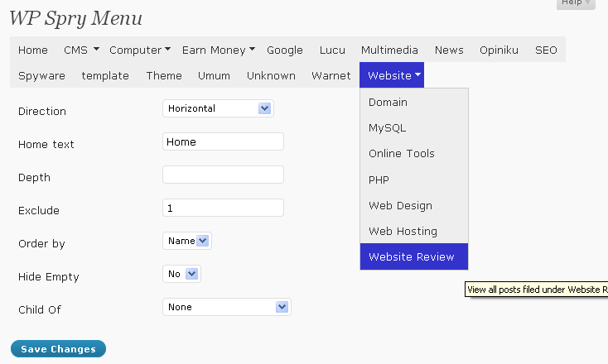The image size is (608, 364).
Task: Open the Order by dropdown
Action: click(x=187, y=241)
